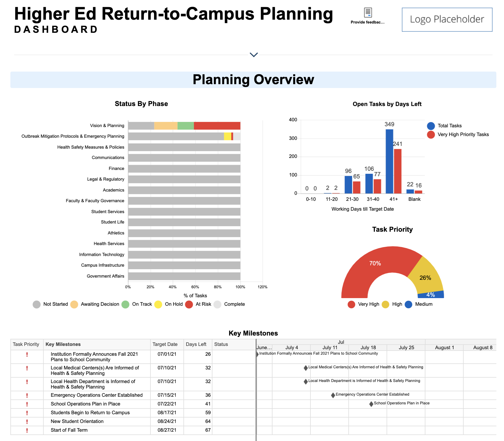Viewport: 504px width, 441px height.
Task: Toggle the Very High Priority Tasks legend entry
Action: [x=458, y=134]
